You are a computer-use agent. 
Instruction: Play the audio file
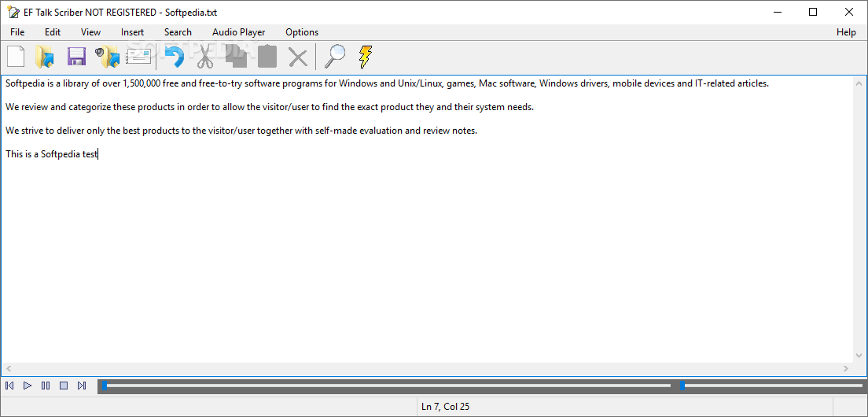[27, 386]
